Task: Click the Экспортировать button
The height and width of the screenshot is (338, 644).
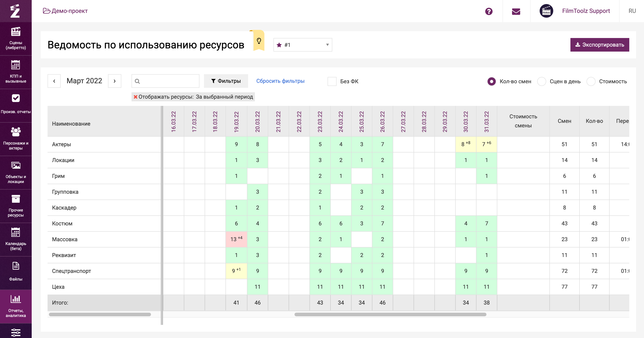Action: (x=599, y=45)
